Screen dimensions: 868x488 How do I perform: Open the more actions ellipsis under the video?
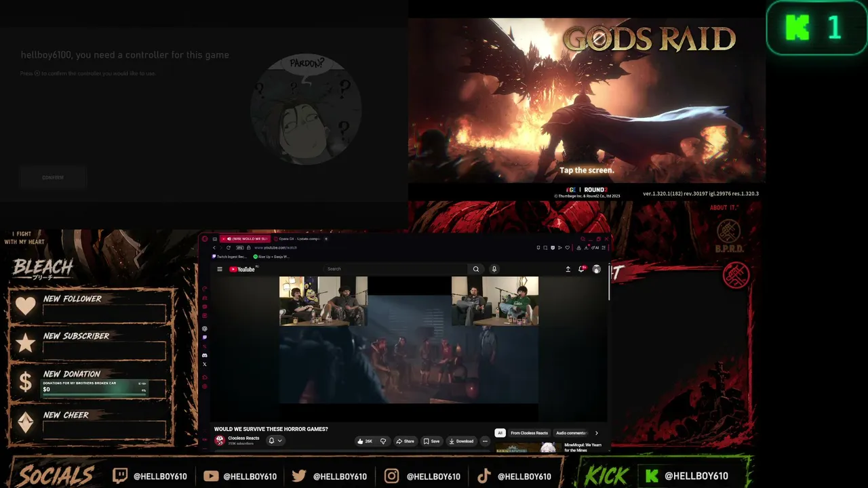(485, 441)
